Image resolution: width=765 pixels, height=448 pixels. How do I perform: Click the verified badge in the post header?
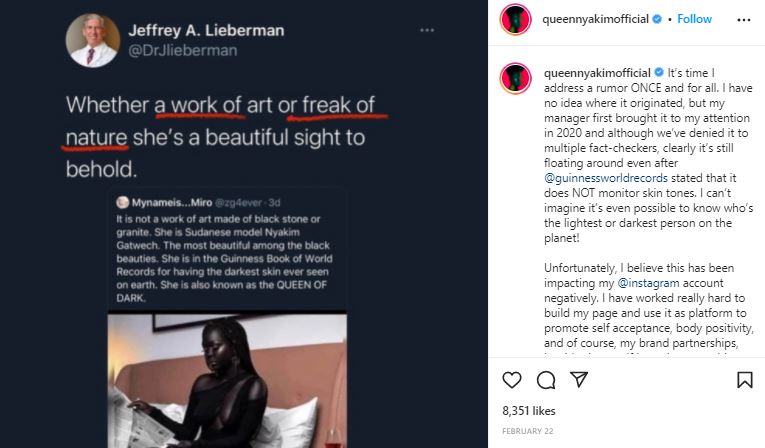[x=658, y=19]
